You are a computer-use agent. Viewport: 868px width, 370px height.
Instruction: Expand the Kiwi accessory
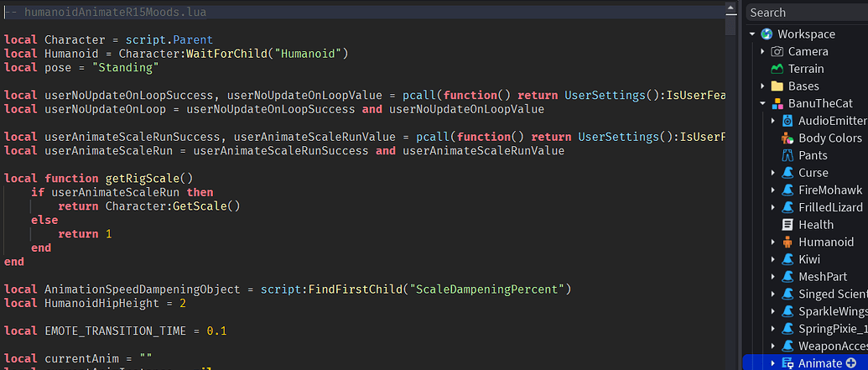coord(773,259)
